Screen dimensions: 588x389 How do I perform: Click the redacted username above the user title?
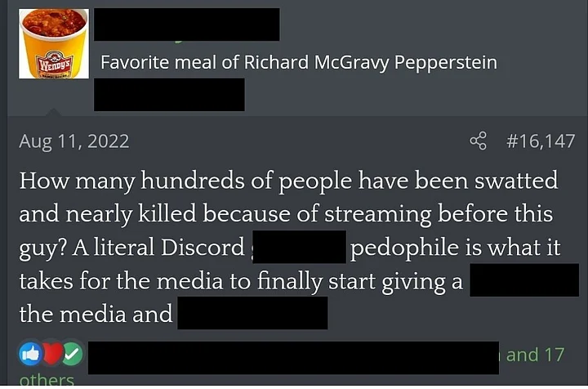click(x=187, y=25)
